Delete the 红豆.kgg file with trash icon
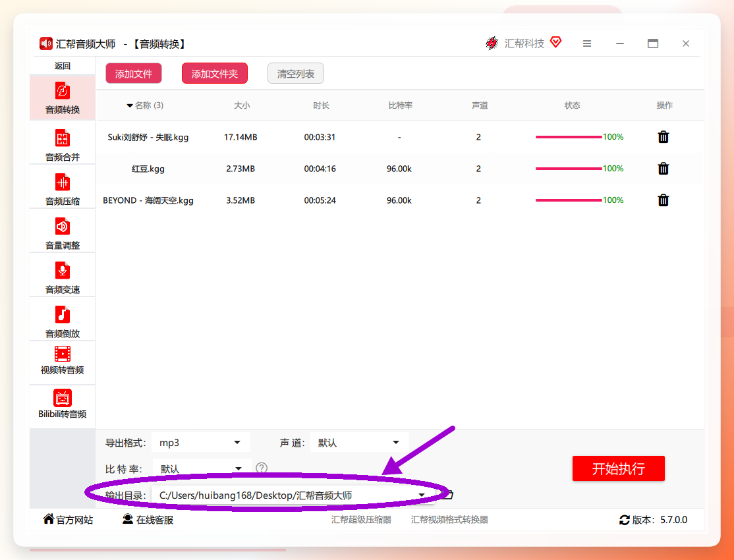 pos(663,169)
